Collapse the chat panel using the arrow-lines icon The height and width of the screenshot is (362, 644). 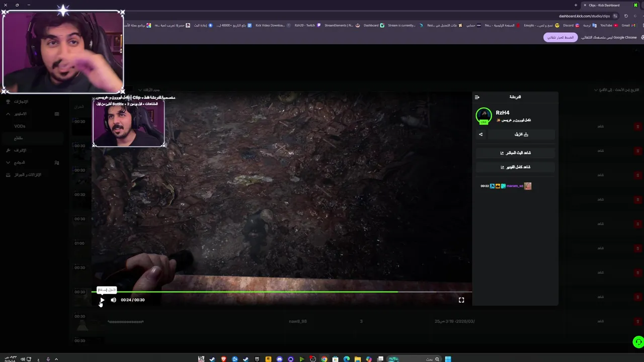coord(477,97)
